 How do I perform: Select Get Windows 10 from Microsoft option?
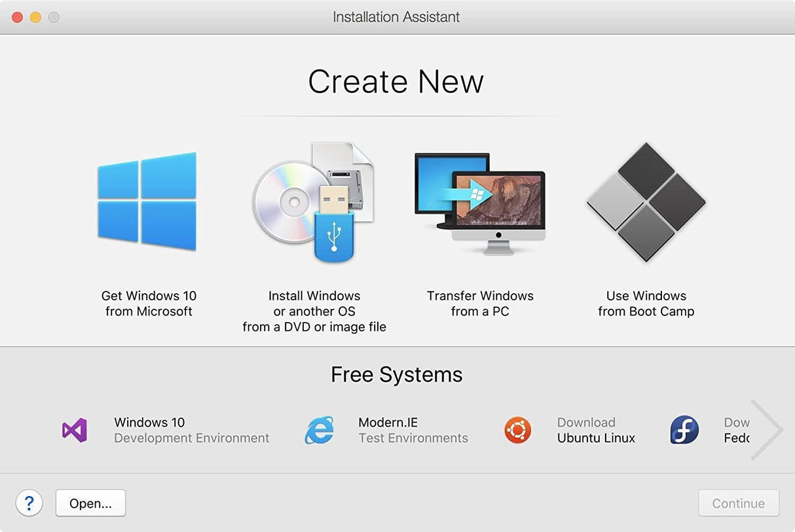coord(149,304)
